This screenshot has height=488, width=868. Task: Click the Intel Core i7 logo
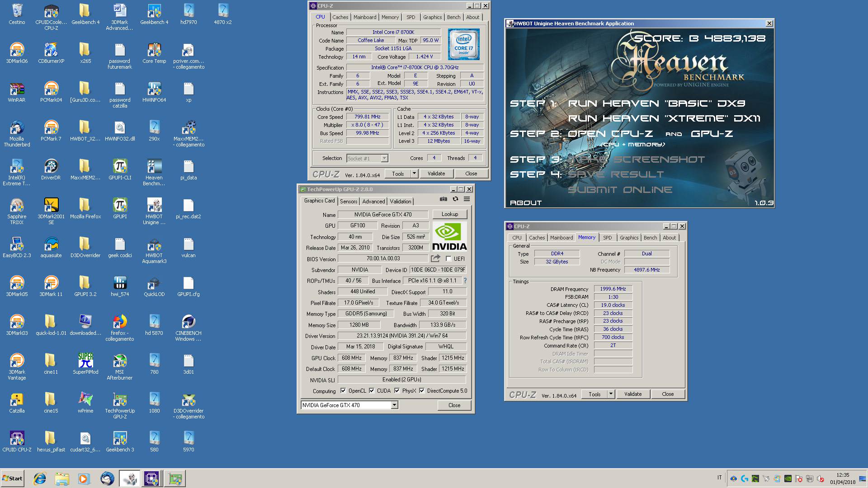pos(463,44)
